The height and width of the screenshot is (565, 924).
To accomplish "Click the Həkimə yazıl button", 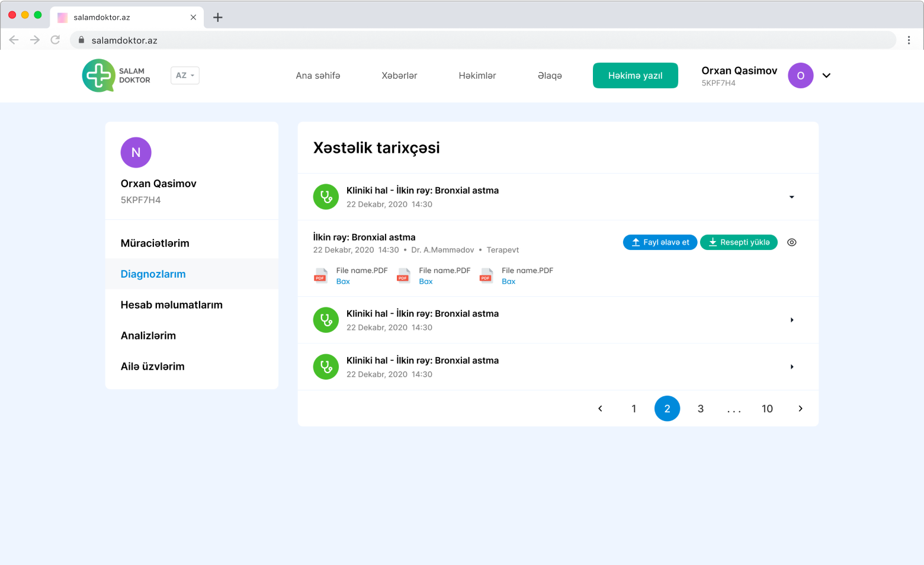I will [635, 76].
